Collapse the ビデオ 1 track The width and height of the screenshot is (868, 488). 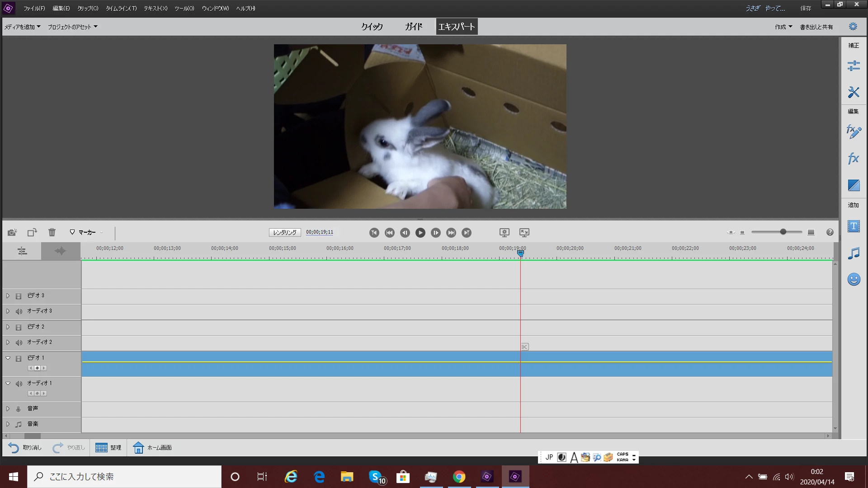[8, 358]
